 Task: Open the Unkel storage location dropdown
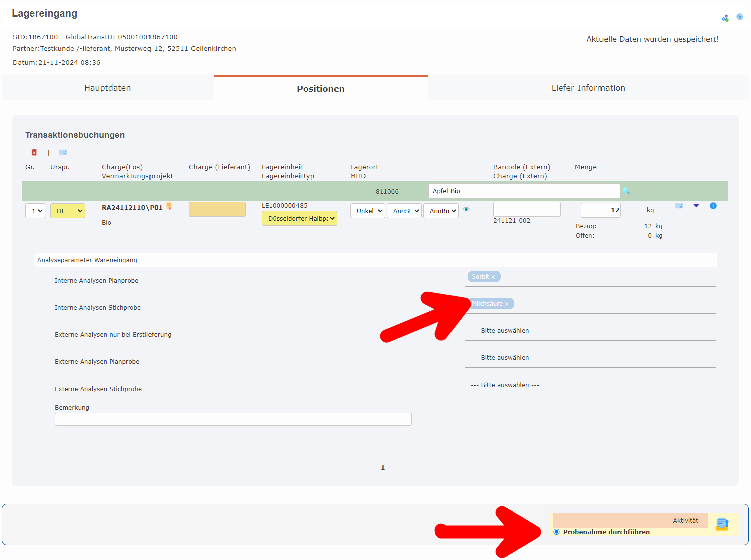[368, 211]
